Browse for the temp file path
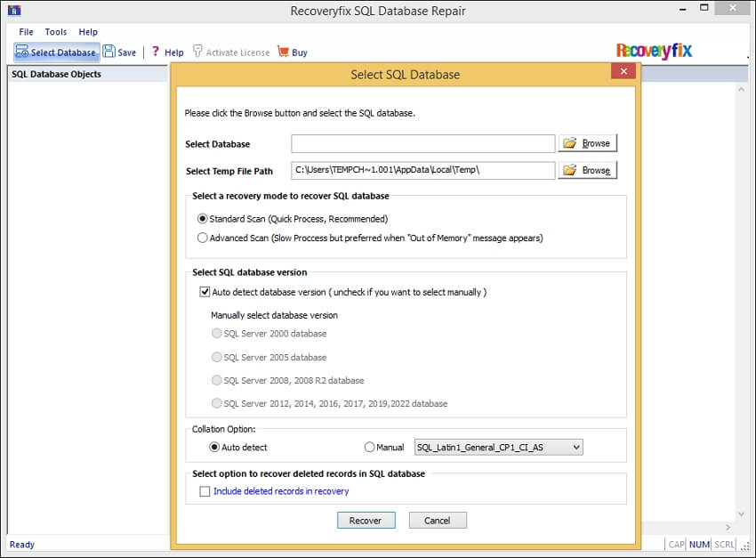 pos(587,170)
